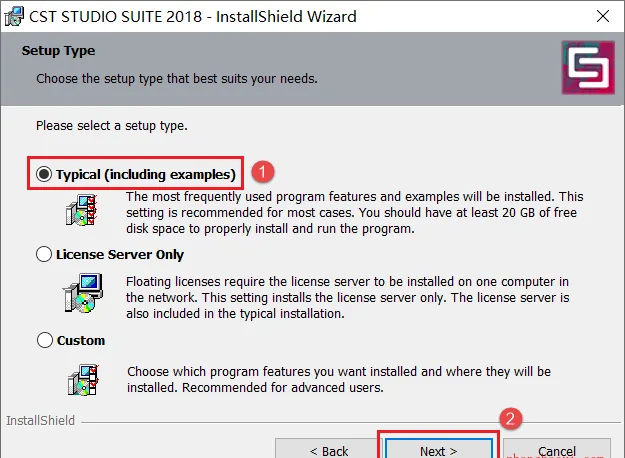This screenshot has height=458, width=625.
Task: Go back with the < Back button
Action: click(329, 449)
